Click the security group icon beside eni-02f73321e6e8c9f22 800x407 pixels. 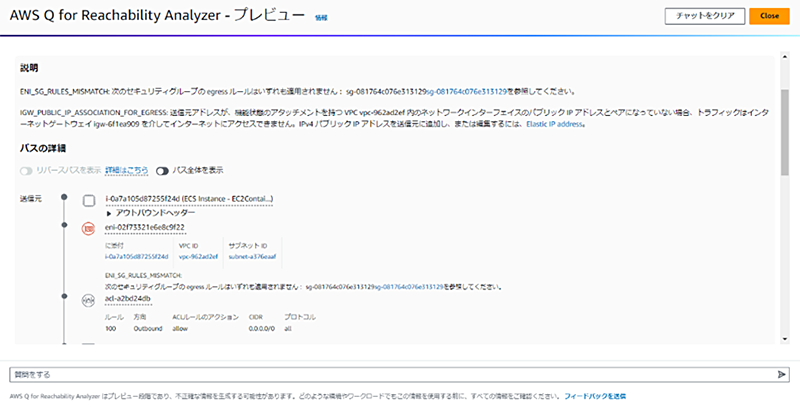pyautogui.click(x=89, y=229)
